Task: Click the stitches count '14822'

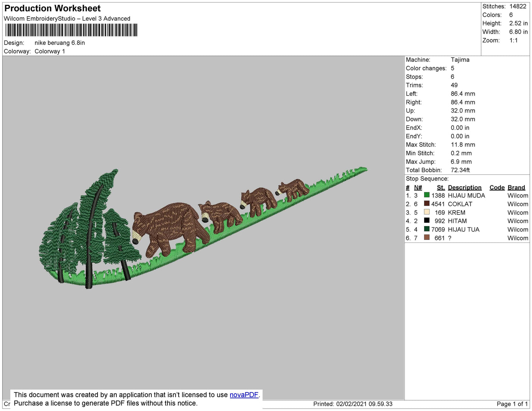Action: click(x=518, y=6)
